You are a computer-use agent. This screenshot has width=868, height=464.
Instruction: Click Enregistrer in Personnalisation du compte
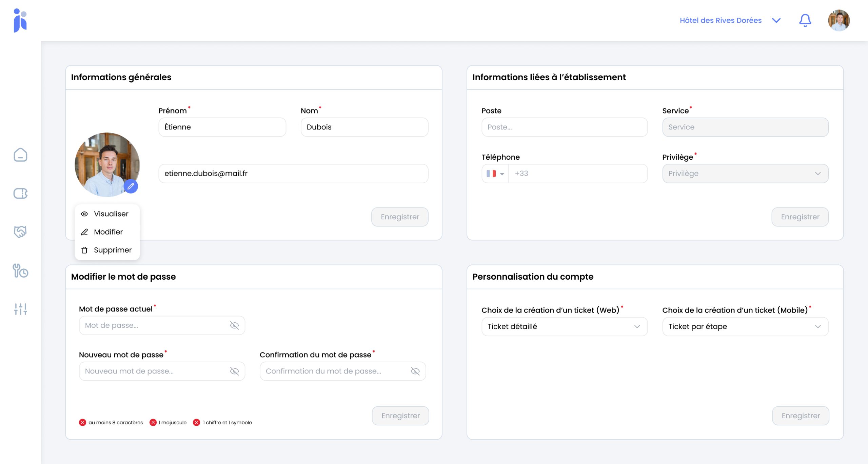click(800, 416)
